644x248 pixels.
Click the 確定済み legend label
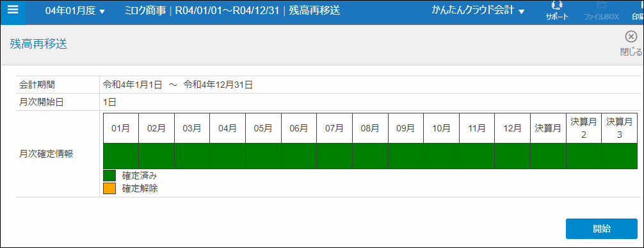tap(140, 176)
